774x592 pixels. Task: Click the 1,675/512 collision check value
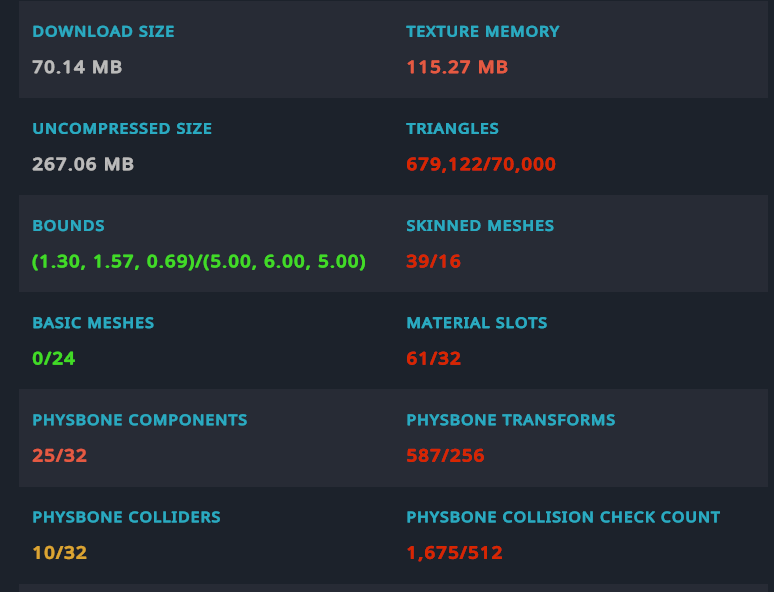pyautogui.click(x=454, y=553)
